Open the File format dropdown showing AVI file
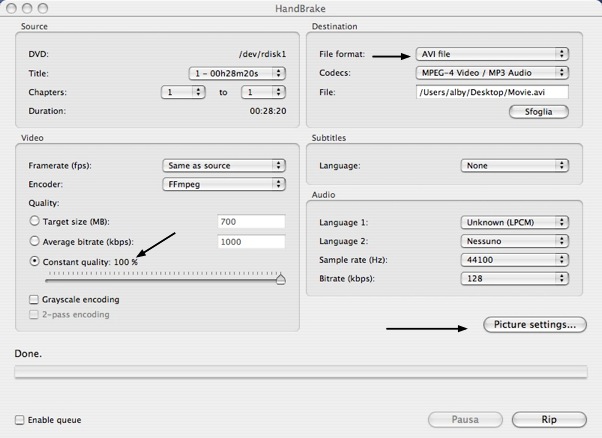602x438 pixels. (x=492, y=54)
